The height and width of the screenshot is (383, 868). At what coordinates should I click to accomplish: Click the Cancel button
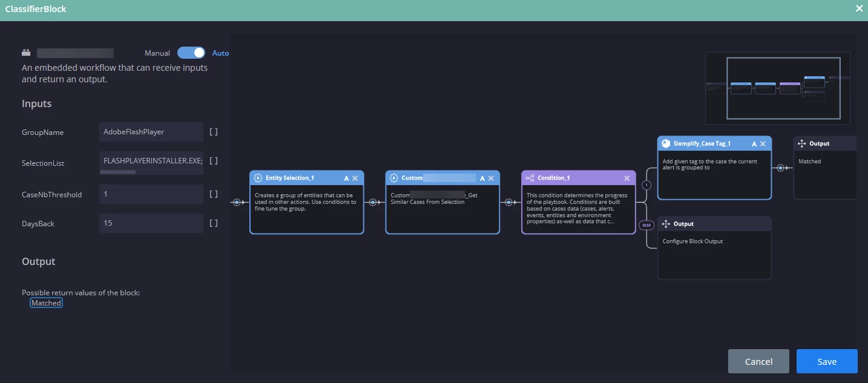(758, 361)
